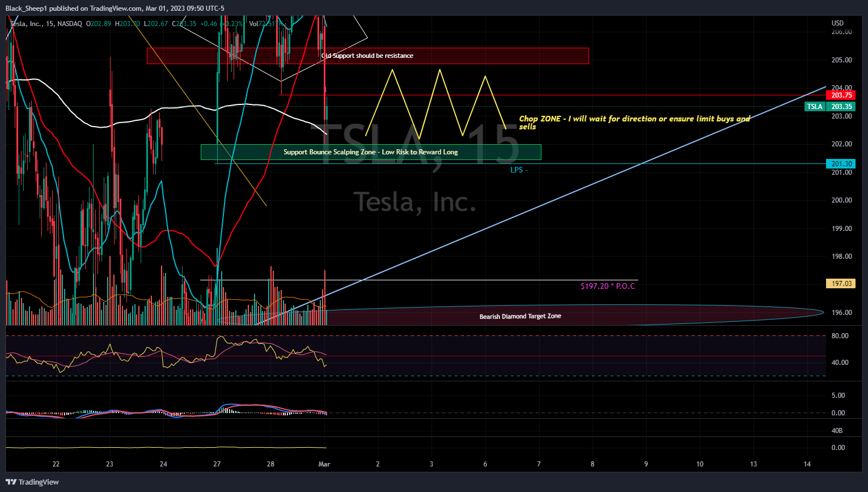This screenshot has height=492, width=868.
Task: Click the cyan 201.30 price label
Action: click(841, 164)
